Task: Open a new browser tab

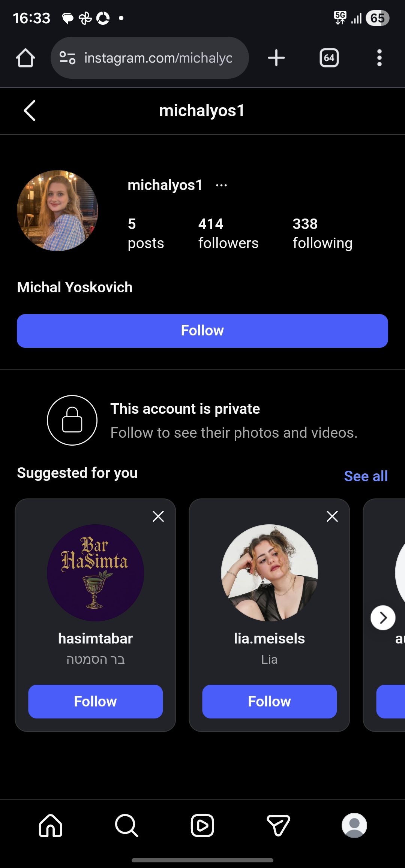Action: (276, 58)
